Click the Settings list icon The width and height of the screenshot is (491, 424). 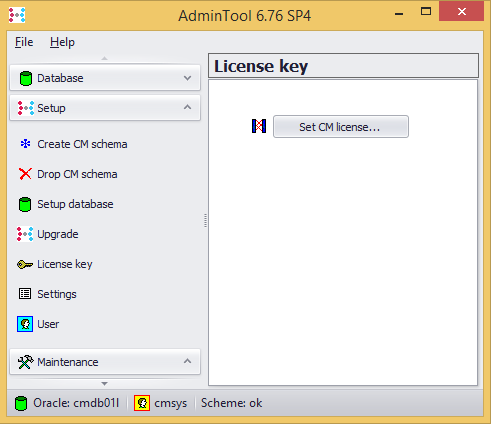coord(25,294)
